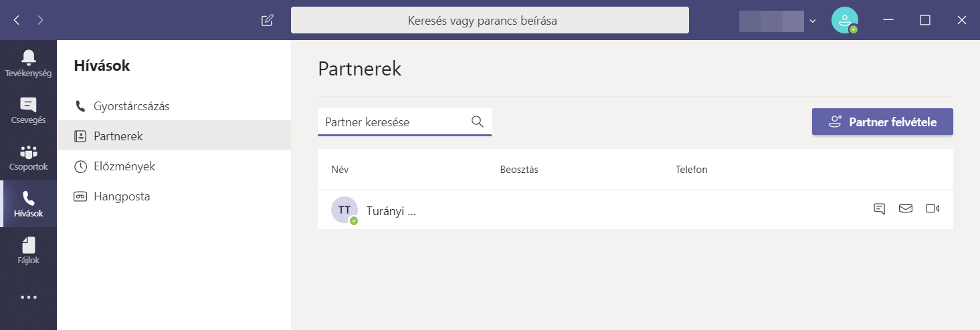
Task: Go back with the left arrow
Action: click(17, 20)
